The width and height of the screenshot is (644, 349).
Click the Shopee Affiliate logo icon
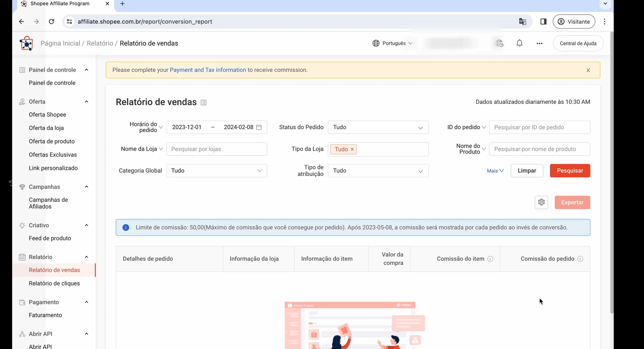click(x=26, y=43)
